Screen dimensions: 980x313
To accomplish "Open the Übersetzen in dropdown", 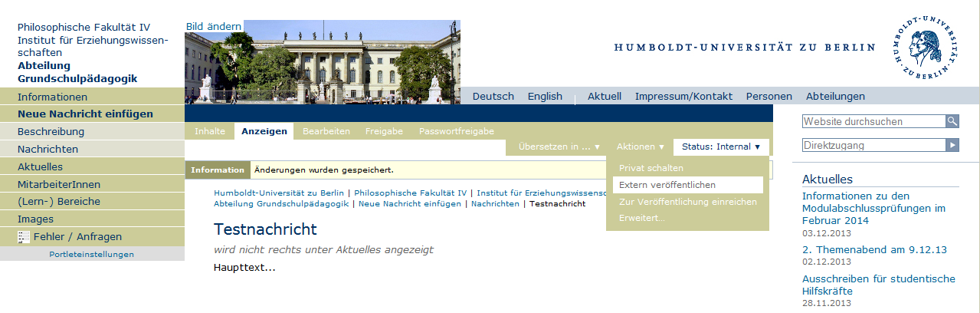I will click(559, 147).
